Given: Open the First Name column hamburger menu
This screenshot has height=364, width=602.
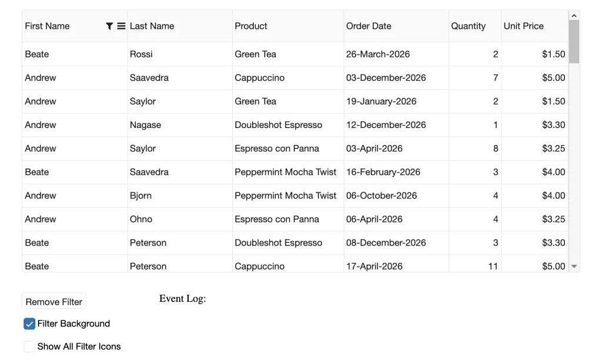Looking at the screenshot, I should pos(121,26).
